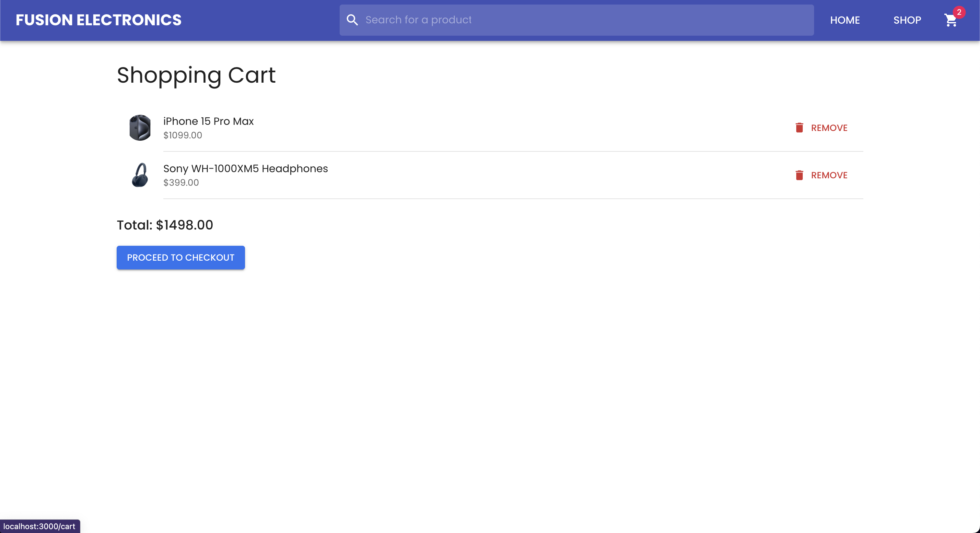Click the iPhone 15 Pro Max thumbnail
The height and width of the screenshot is (533, 980).
[140, 127]
